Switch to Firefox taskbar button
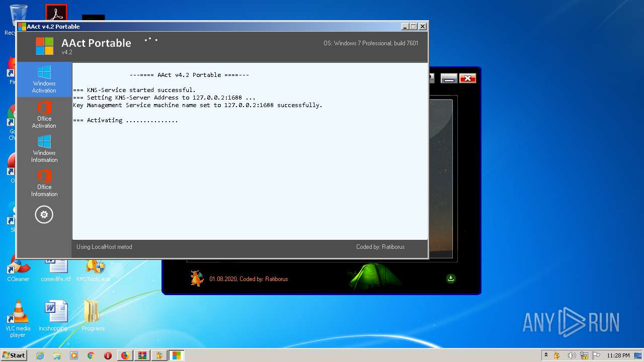 [125, 355]
